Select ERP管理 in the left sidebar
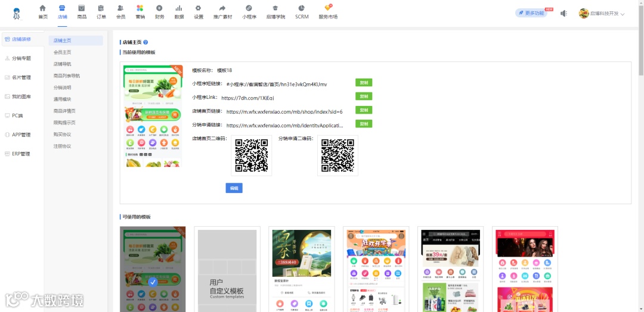Image resolution: width=644 pixels, height=312 pixels. tap(22, 154)
